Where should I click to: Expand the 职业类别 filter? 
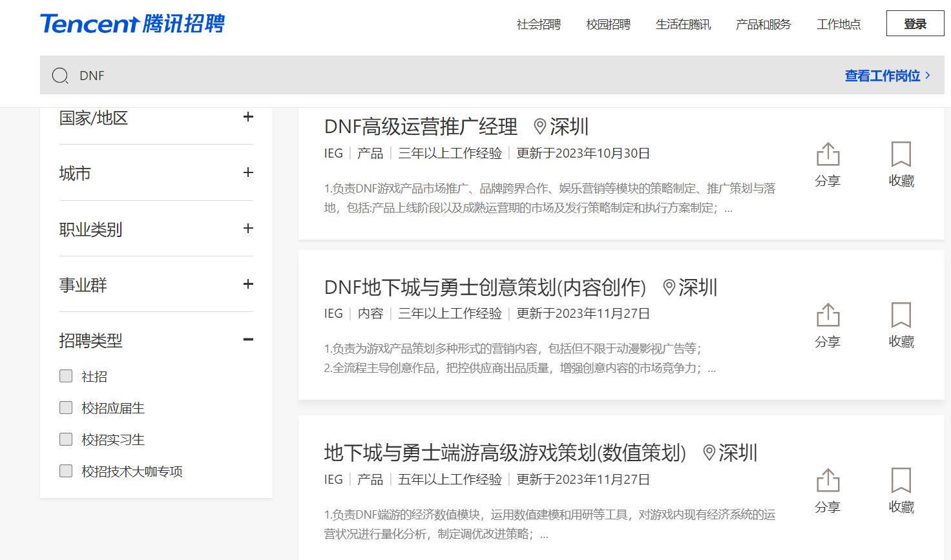click(x=248, y=229)
